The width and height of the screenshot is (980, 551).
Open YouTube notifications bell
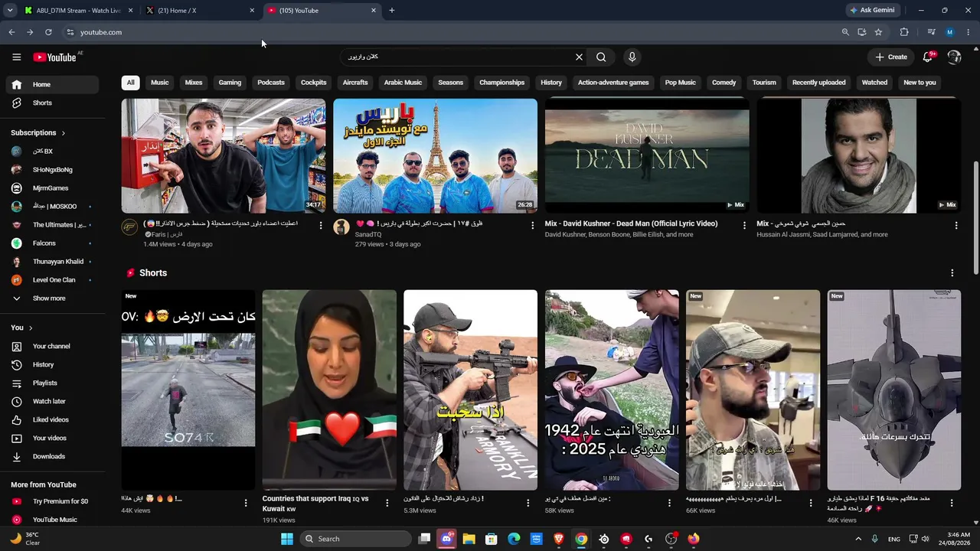pyautogui.click(x=928, y=57)
